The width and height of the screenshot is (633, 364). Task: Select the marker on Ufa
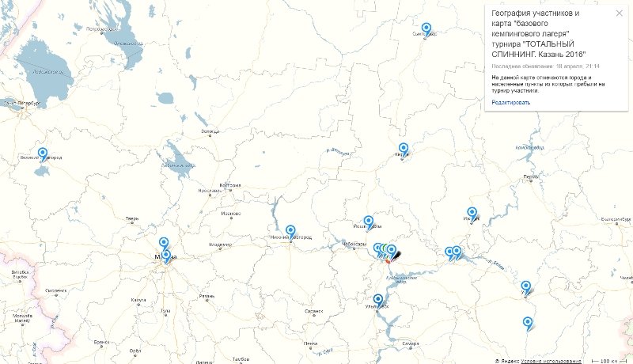525,286
